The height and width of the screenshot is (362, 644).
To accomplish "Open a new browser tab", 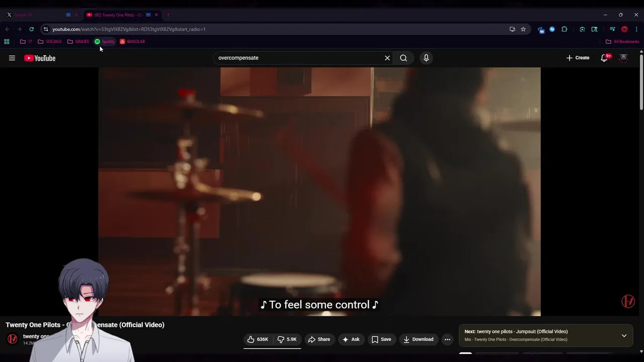I will pos(168,15).
